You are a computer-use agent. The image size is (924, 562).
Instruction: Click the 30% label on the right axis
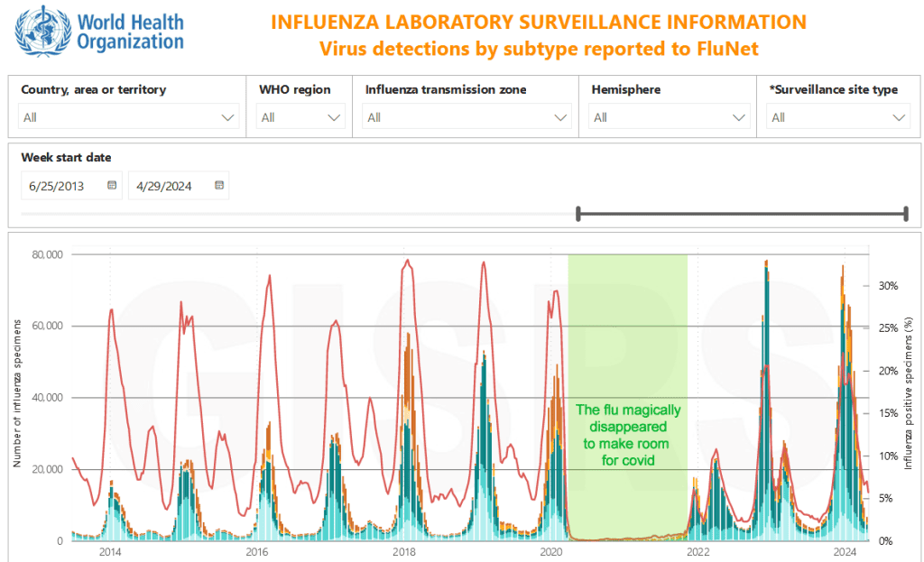pos(889,286)
